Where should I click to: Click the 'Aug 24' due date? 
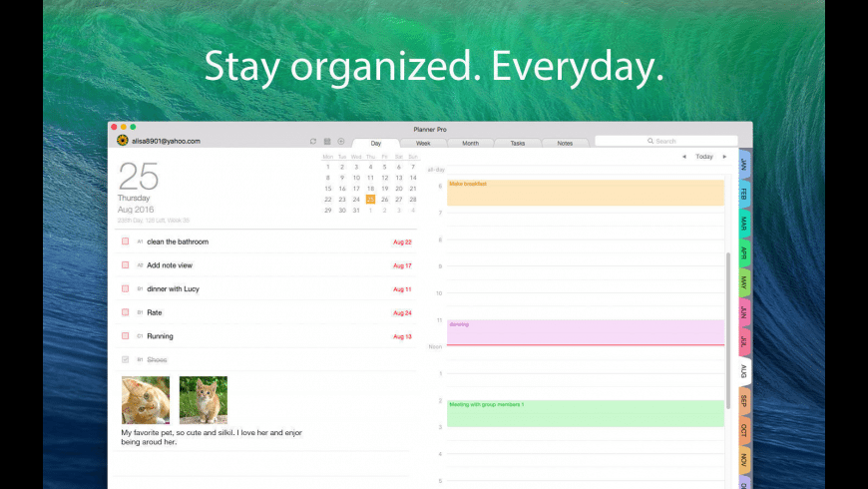[402, 313]
